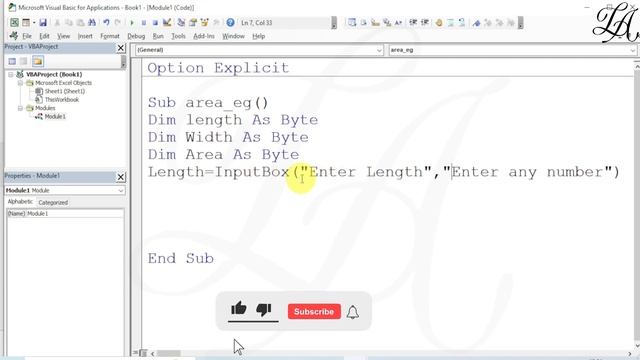
Task: Open the Insert UserForm dropdown arrow
Action: 34,23
